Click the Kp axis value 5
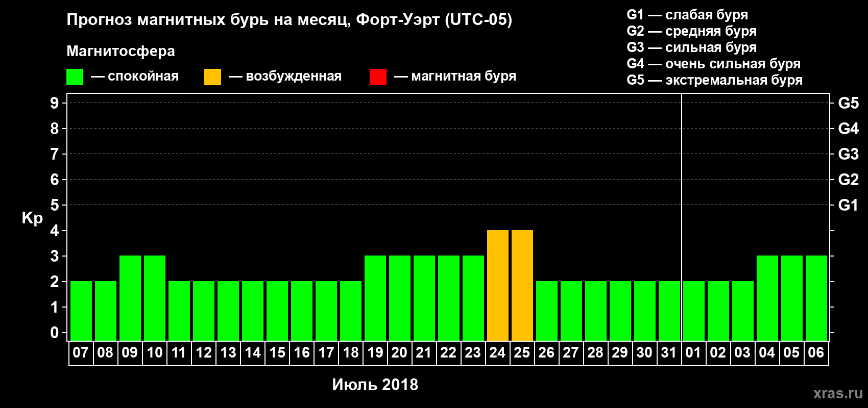This screenshot has width=868, height=408. 55,205
